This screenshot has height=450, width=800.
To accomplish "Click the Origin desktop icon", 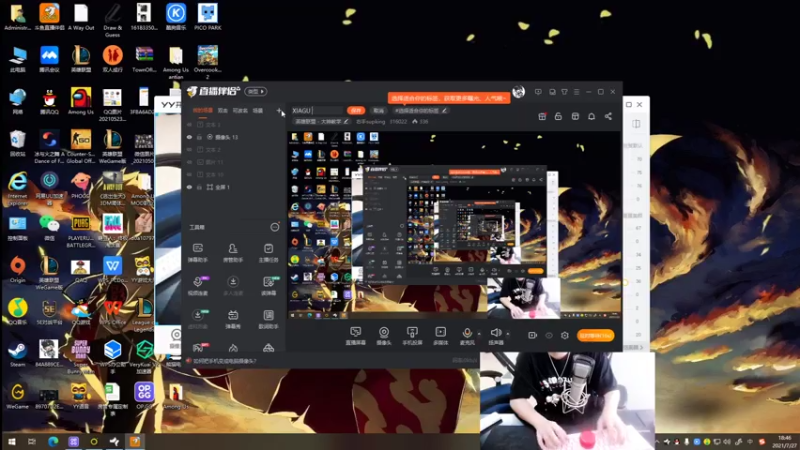I will [17, 269].
